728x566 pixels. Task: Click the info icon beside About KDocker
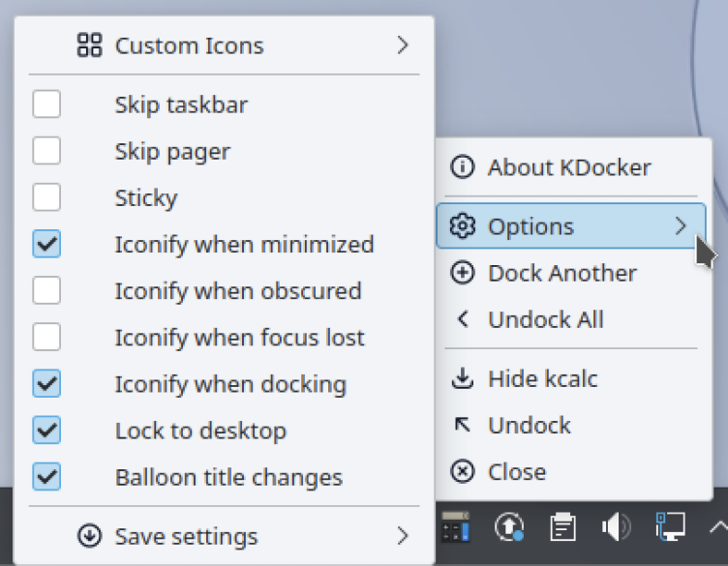pyautogui.click(x=463, y=167)
